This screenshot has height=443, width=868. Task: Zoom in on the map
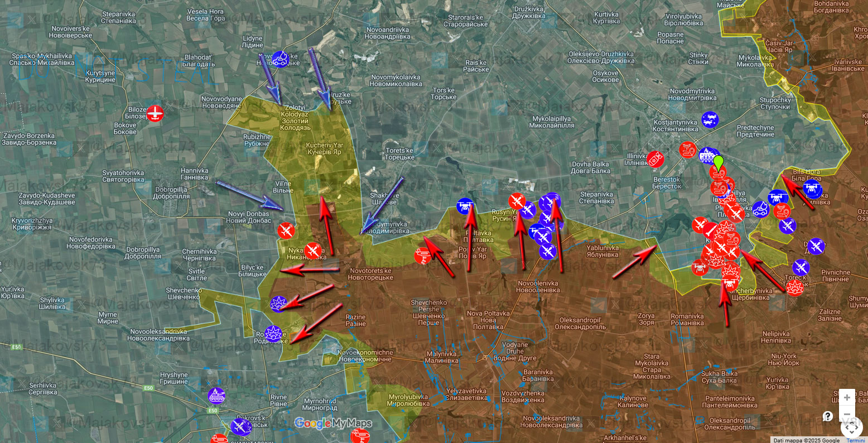pyautogui.click(x=847, y=398)
